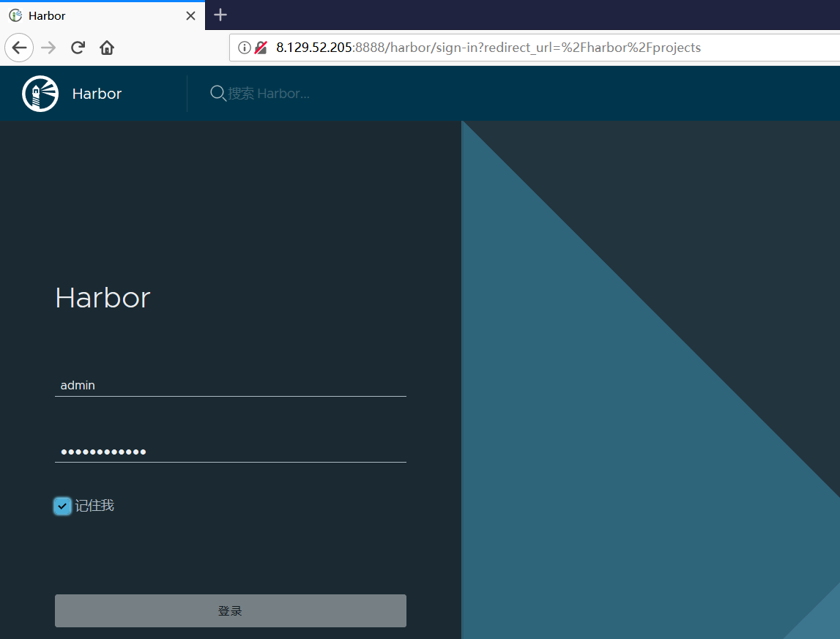Click into the masked password field
The height and width of the screenshot is (639, 840).
(x=230, y=452)
